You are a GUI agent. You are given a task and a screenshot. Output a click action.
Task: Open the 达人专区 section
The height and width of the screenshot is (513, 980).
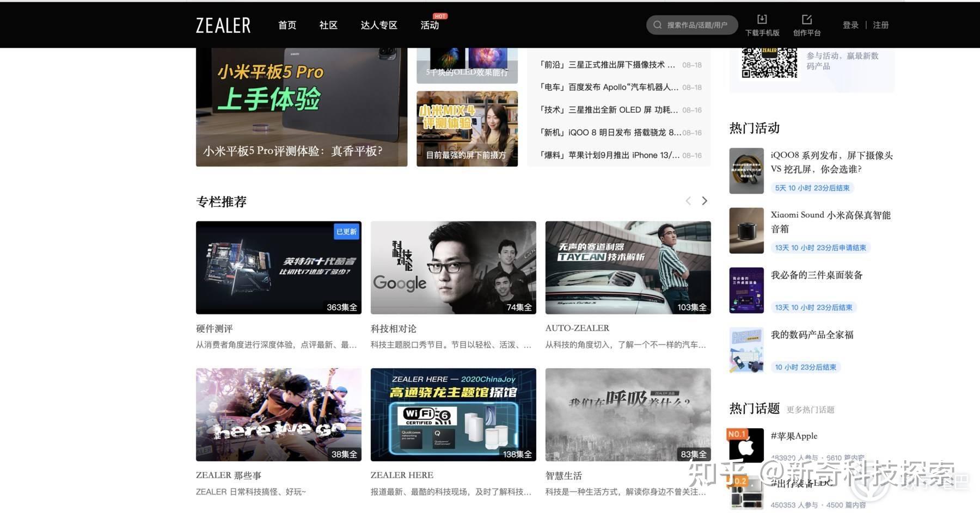click(x=378, y=25)
